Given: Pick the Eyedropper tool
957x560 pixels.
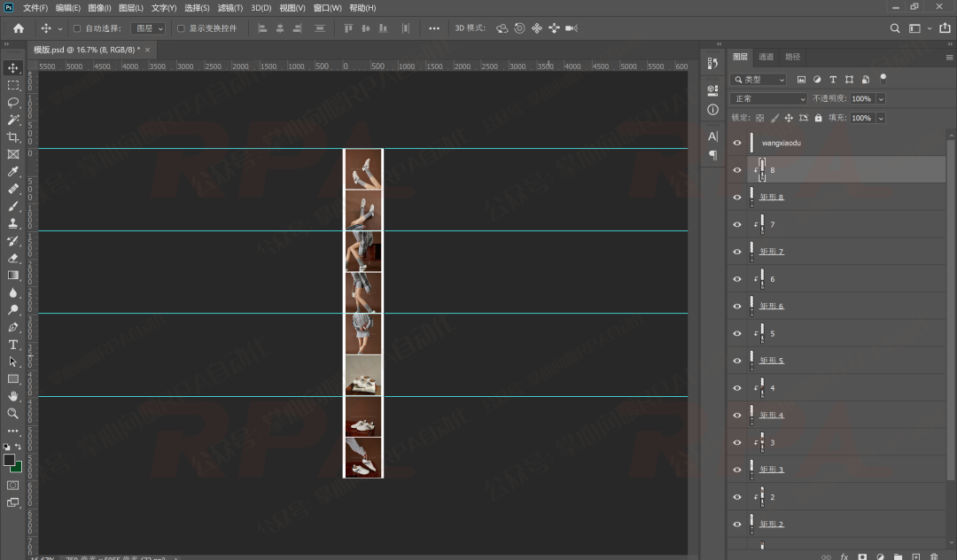Looking at the screenshot, I should pyautogui.click(x=13, y=172).
